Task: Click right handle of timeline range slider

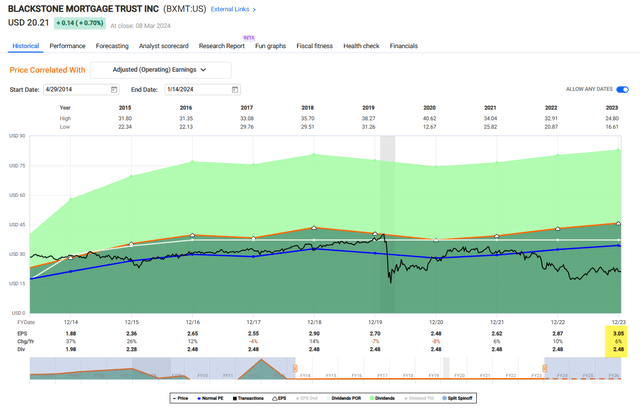Action: click(544, 368)
